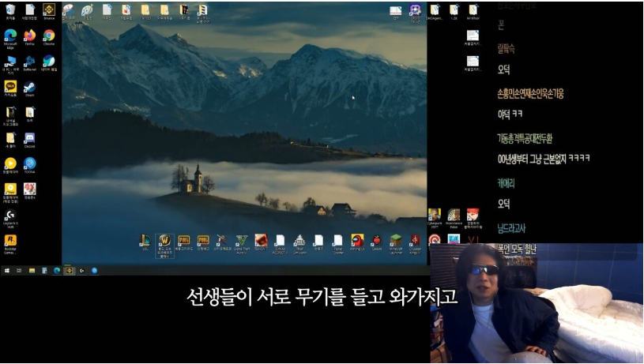Image resolution: width=644 pixels, height=364 pixels.
Task: Launch Among Us from the desktop
Action: coord(357,242)
